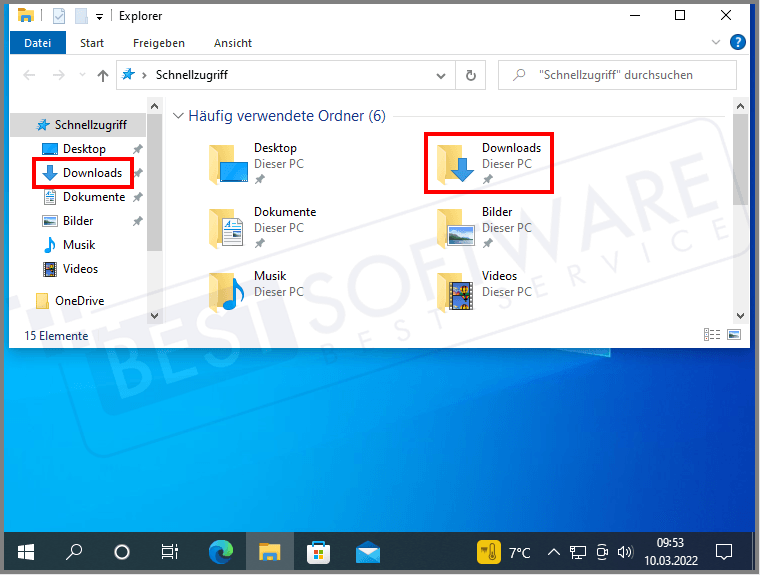Select Dokumente in the navigation sidebar

[x=93, y=197]
